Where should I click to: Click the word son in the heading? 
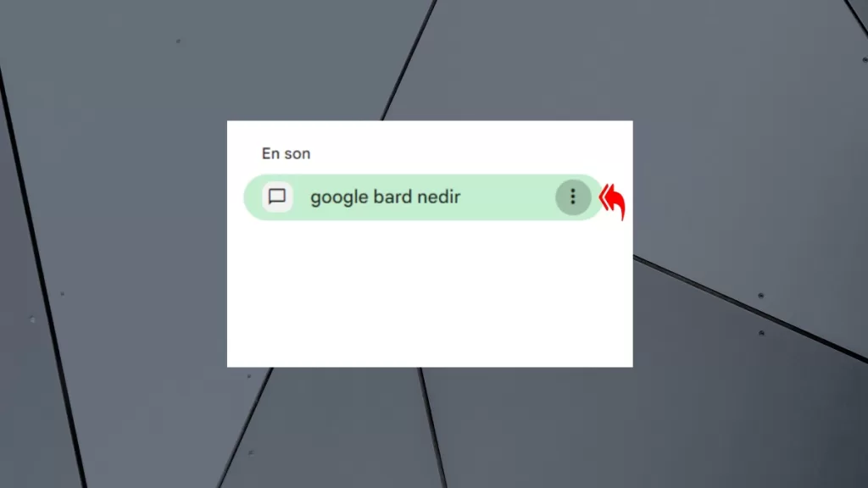(298, 154)
